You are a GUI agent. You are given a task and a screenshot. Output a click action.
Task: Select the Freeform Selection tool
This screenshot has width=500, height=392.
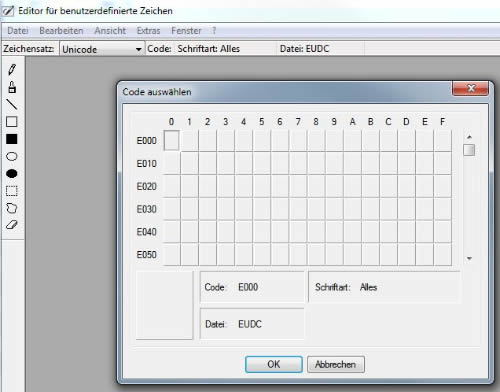pyautogui.click(x=12, y=208)
